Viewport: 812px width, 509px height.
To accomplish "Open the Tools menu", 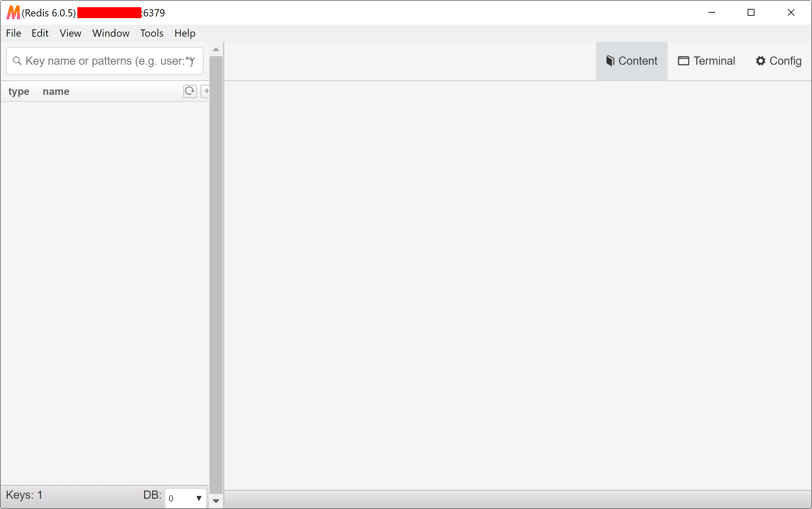I will 152,33.
